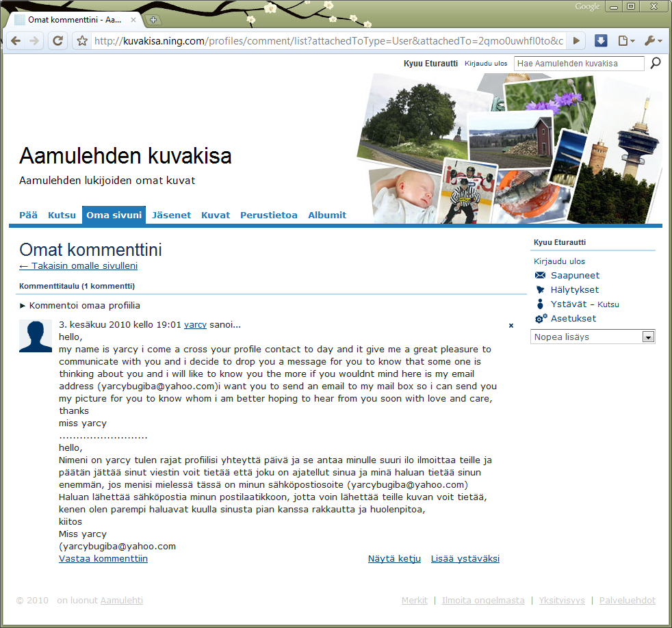672x628 pixels.
Task: Reload the page with refresh icon
Action: (x=58, y=41)
